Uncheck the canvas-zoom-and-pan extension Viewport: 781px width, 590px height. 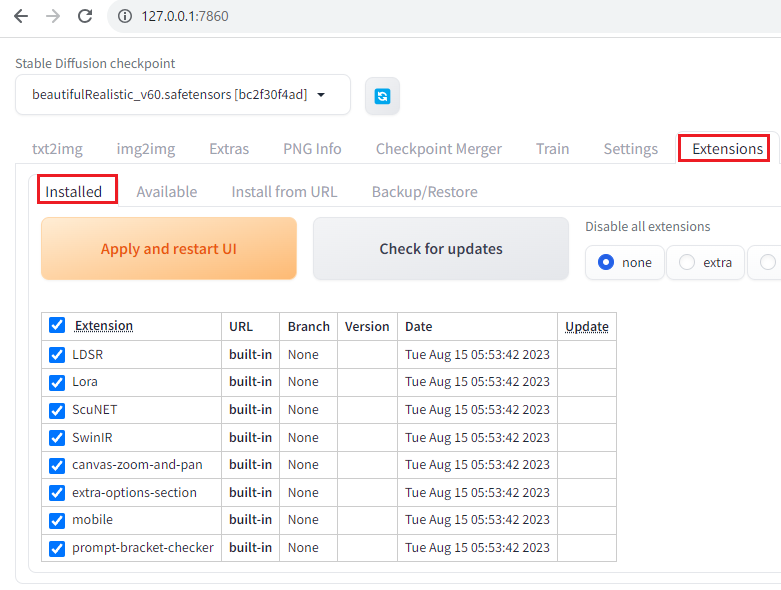(x=57, y=465)
